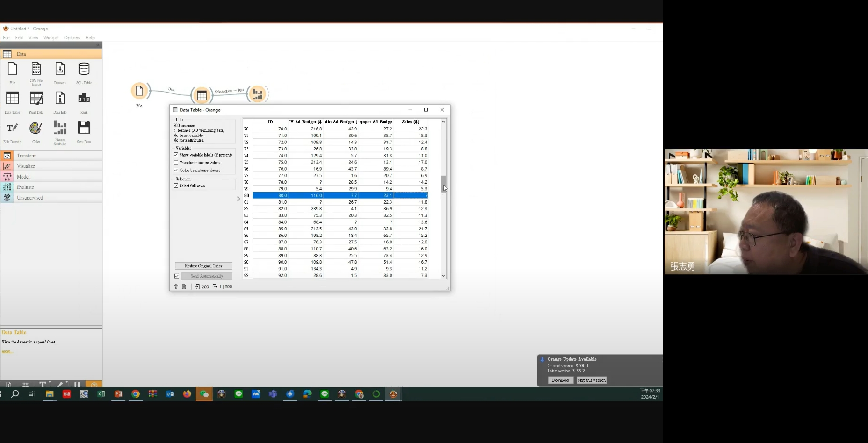Uncheck Select full rows option
This screenshot has width=868, height=443.
tap(176, 186)
